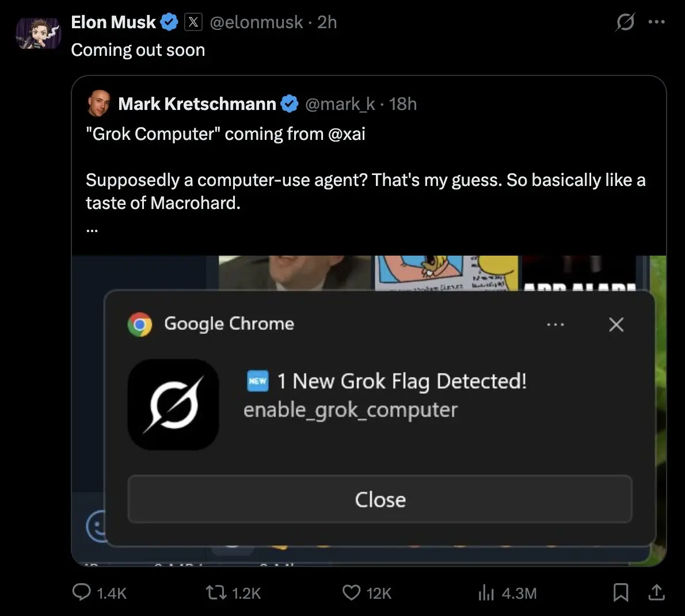The height and width of the screenshot is (616, 685).
Task: Click the @elonmusk handle
Action: (256, 22)
